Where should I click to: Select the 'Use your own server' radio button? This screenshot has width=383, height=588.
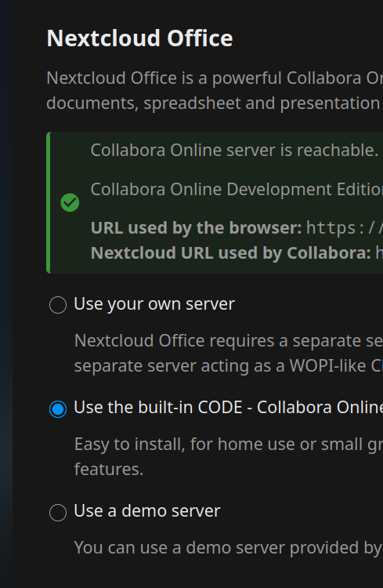click(x=58, y=305)
